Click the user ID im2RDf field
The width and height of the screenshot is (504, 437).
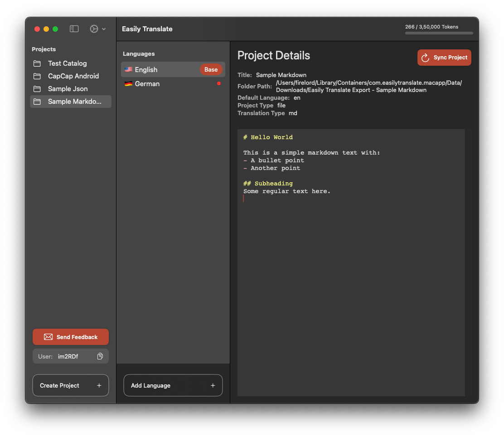71,356
